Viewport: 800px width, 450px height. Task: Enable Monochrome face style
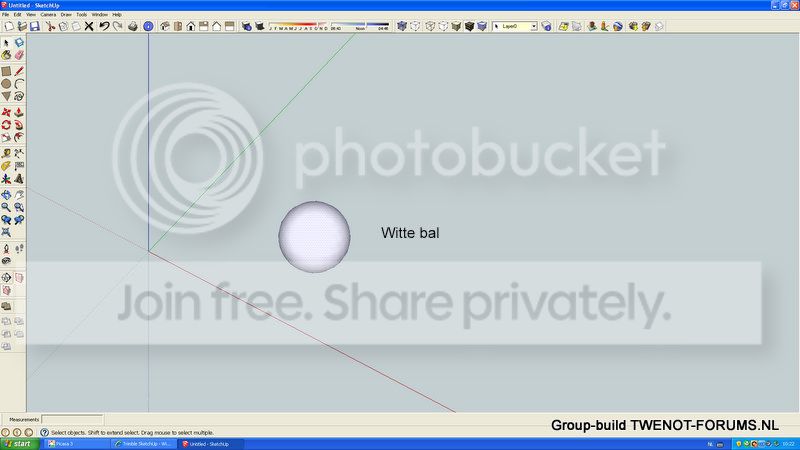click(482, 26)
